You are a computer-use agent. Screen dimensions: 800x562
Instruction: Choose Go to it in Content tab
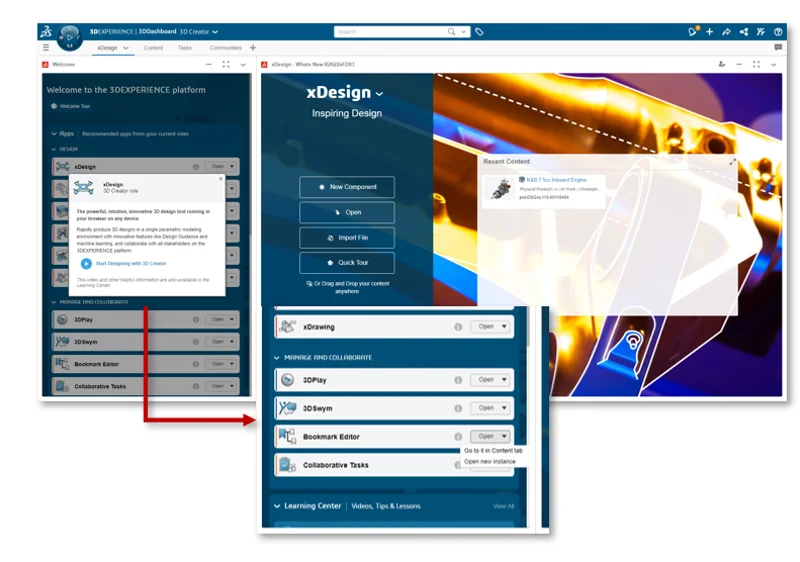493,451
